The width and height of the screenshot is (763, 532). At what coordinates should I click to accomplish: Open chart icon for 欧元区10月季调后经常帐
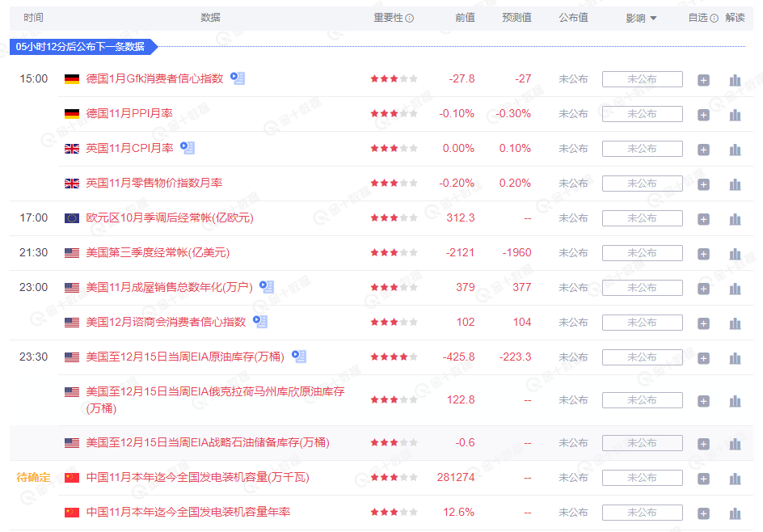click(x=734, y=217)
